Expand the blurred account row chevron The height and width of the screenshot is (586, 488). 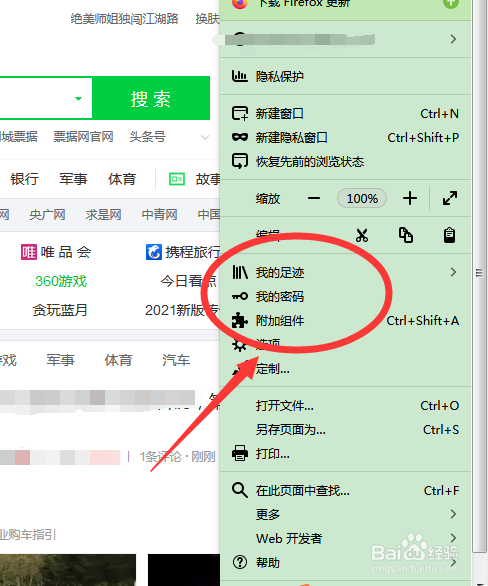(x=454, y=39)
